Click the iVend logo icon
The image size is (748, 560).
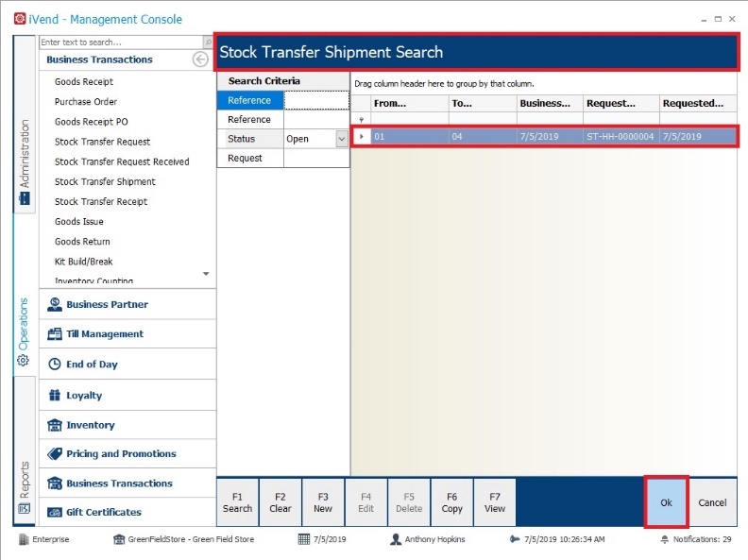[x=20, y=19]
